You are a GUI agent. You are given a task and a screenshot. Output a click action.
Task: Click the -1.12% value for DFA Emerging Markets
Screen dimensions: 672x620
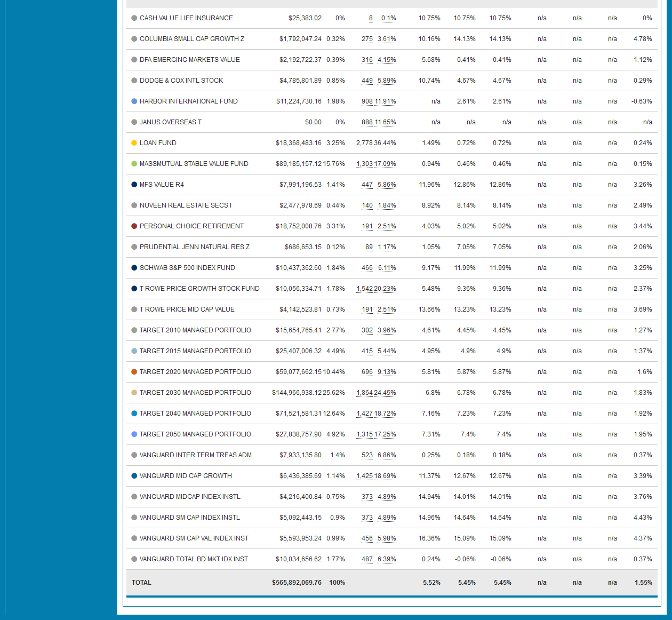[642, 60]
